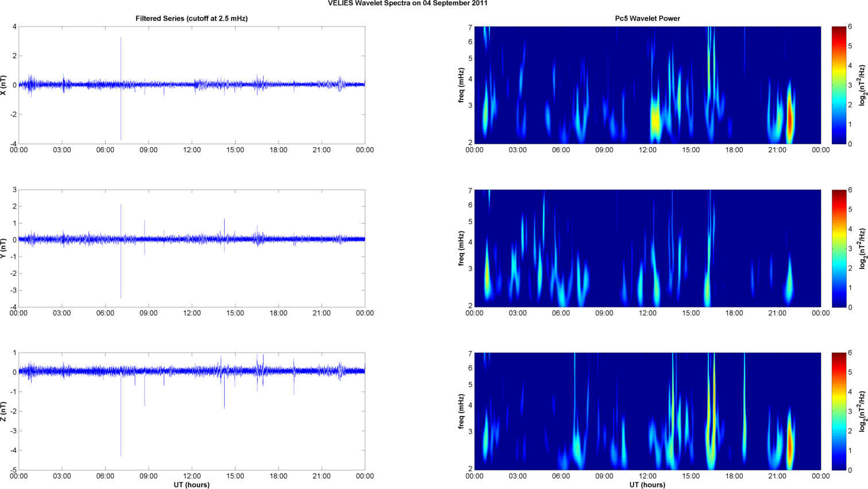Click the "21:00" tick under the Y filtered series
Image resolution: width=868 pixels, height=489 pixels.
click(x=322, y=313)
